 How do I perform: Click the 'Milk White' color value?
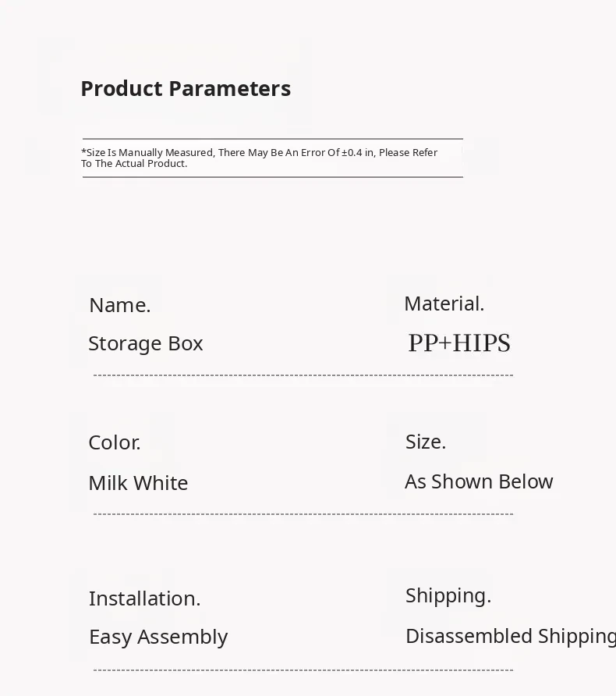click(138, 483)
